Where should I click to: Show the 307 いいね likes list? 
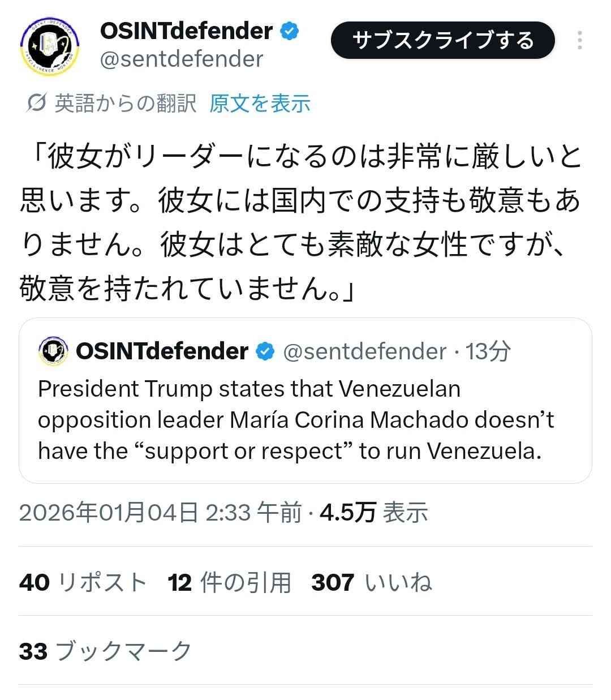click(x=372, y=582)
